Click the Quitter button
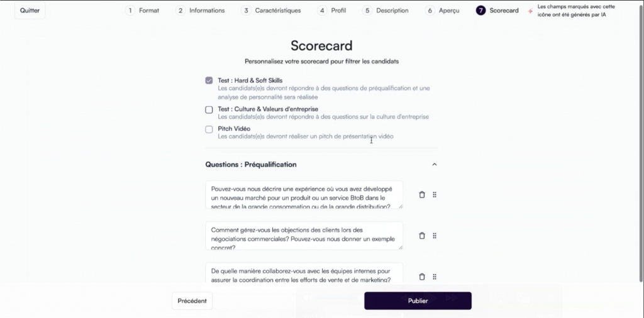 [x=30, y=11]
